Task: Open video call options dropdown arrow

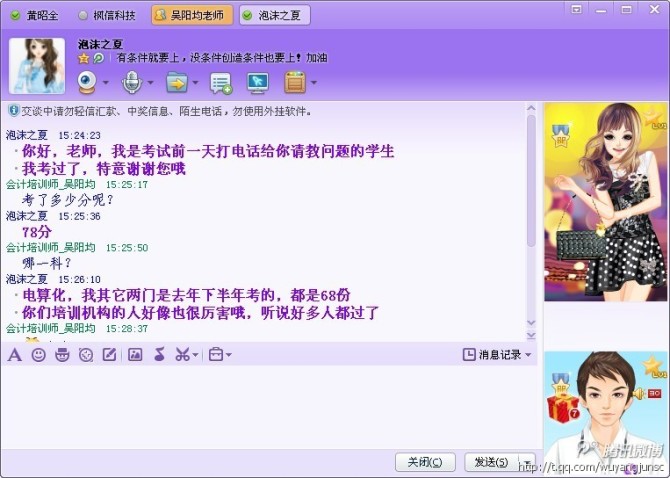Action: (x=106, y=82)
